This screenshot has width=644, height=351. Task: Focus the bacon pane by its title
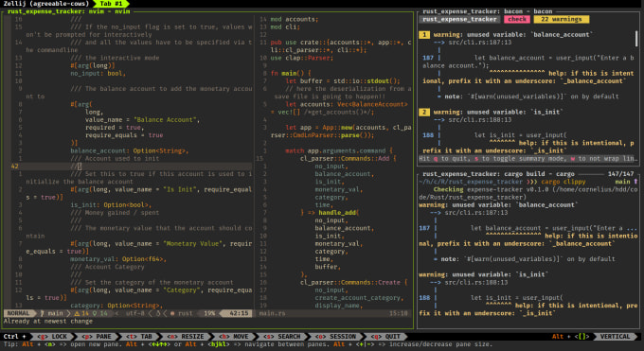pos(487,11)
